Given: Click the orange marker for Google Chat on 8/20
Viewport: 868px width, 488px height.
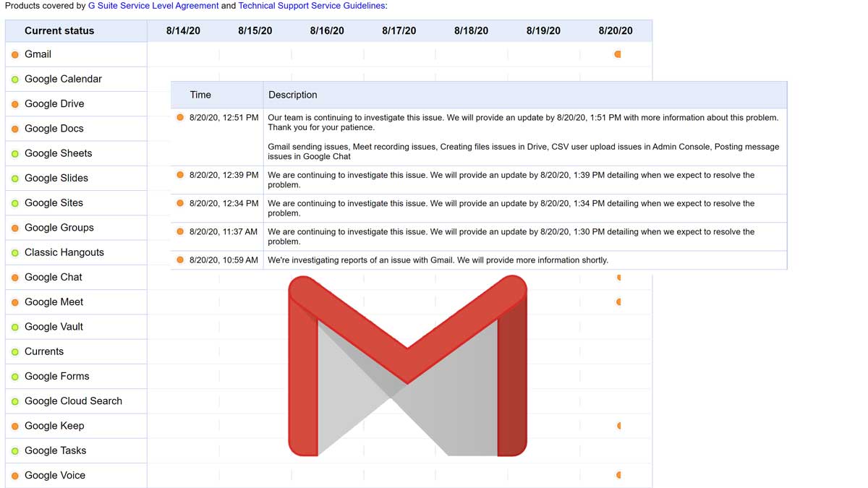Looking at the screenshot, I should pyautogui.click(x=618, y=277).
